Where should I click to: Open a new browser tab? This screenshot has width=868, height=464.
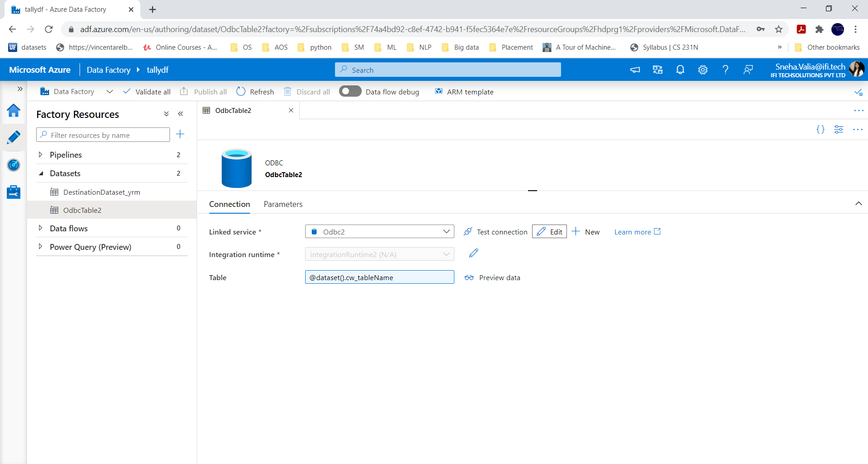(153, 9)
